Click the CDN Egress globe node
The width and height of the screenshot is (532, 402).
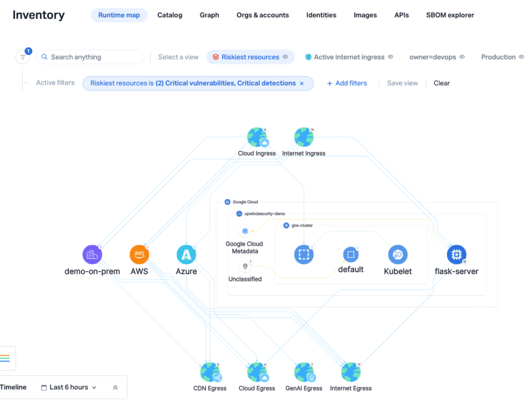click(x=210, y=372)
